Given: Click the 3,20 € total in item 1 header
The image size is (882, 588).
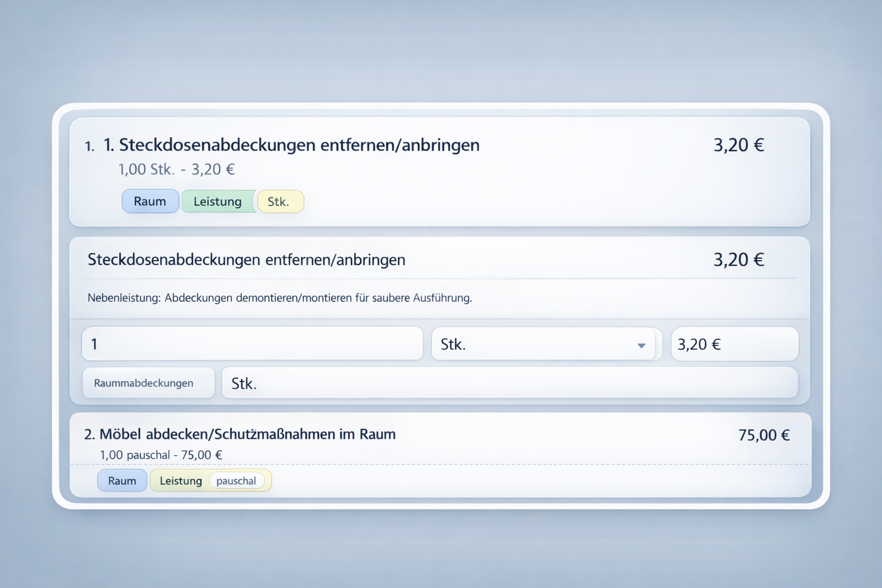Looking at the screenshot, I should click(x=738, y=145).
